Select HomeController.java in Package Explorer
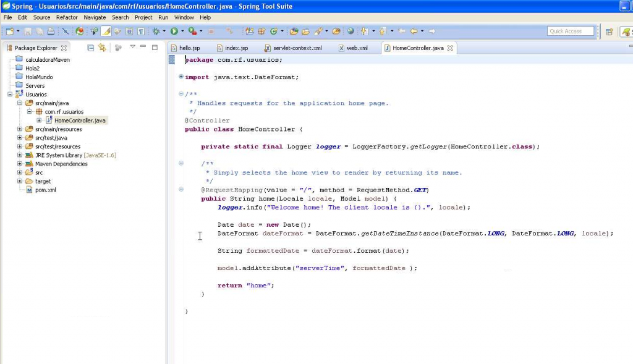Image resolution: width=633 pixels, height=364 pixels. pyautogui.click(x=80, y=120)
